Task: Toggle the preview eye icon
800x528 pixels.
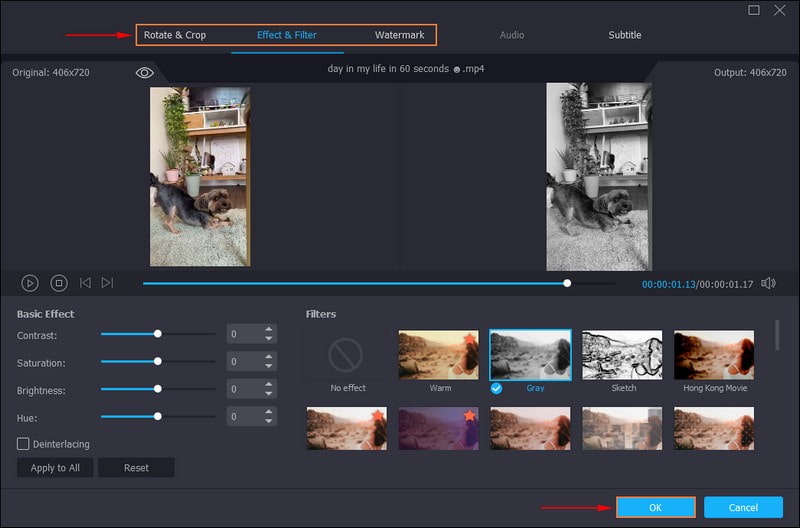Action: click(145, 73)
